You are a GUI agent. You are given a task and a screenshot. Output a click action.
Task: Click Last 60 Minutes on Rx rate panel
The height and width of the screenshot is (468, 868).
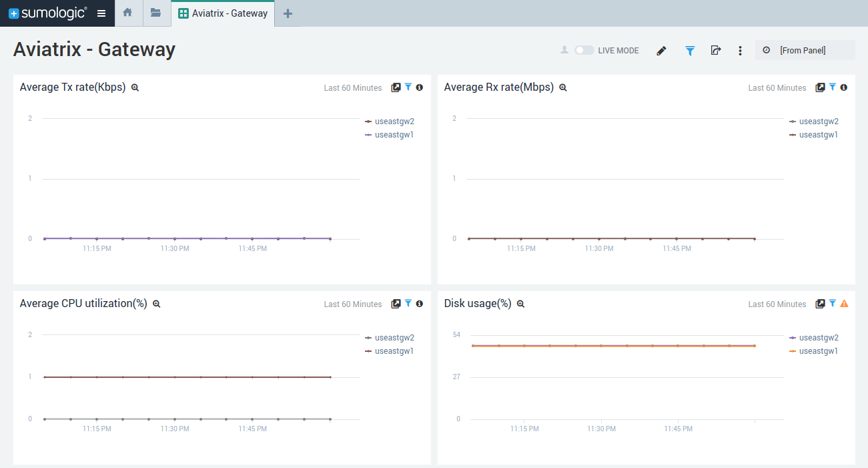[x=777, y=88]
